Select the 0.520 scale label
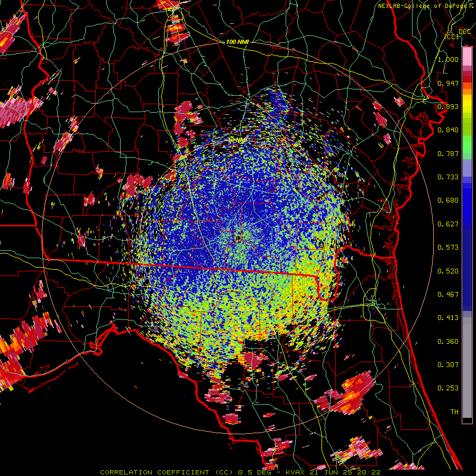 pyautogui.click(x=448, y=271)
